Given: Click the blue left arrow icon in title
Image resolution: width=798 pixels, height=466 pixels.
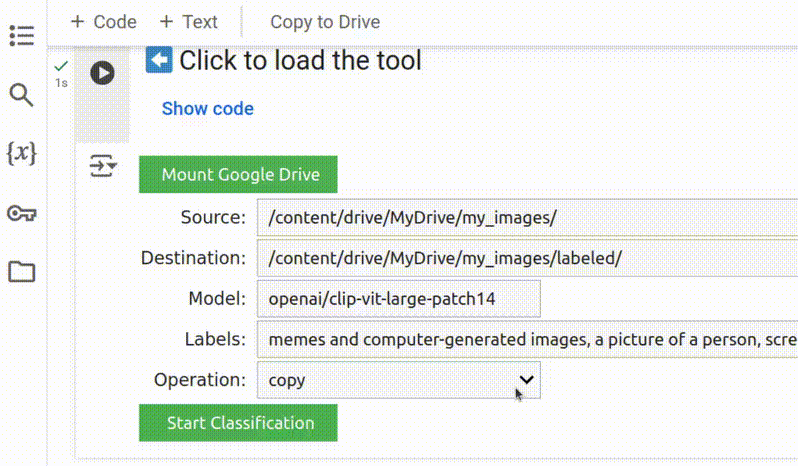Looking at the screenshot, I should tap(159, 60).
